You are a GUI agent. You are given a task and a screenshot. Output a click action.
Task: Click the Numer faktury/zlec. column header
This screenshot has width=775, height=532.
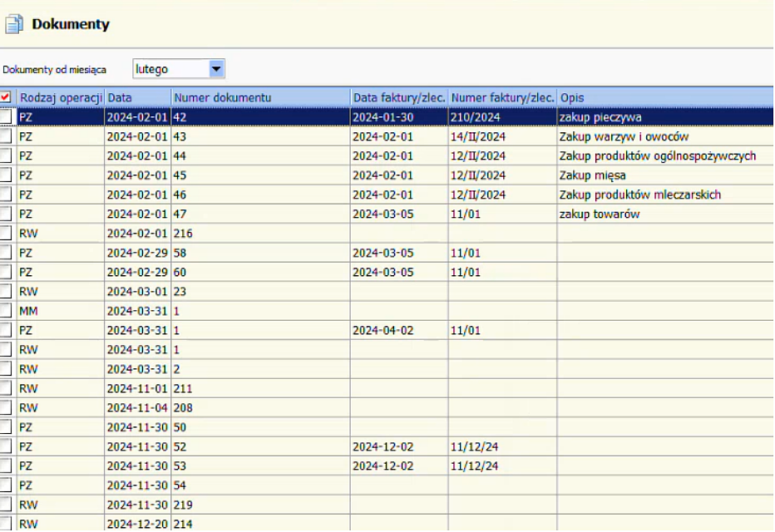pyautogui.click(x=502, y=97)
